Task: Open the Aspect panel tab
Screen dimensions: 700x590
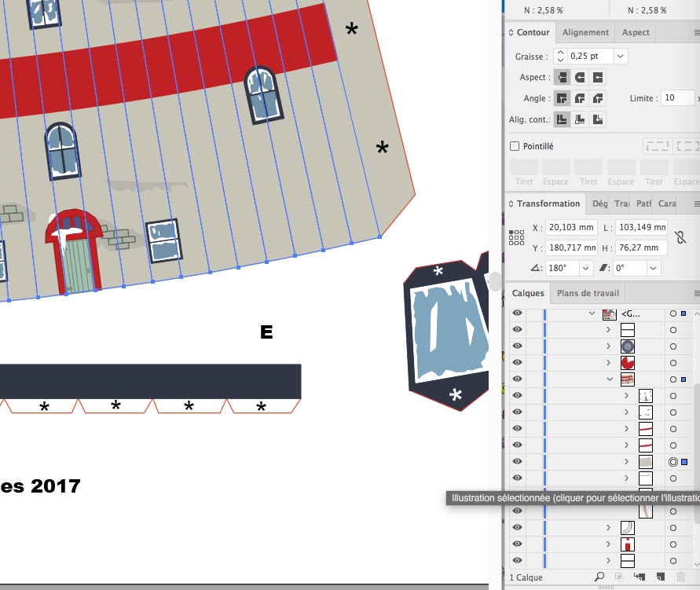Action: 636,32
